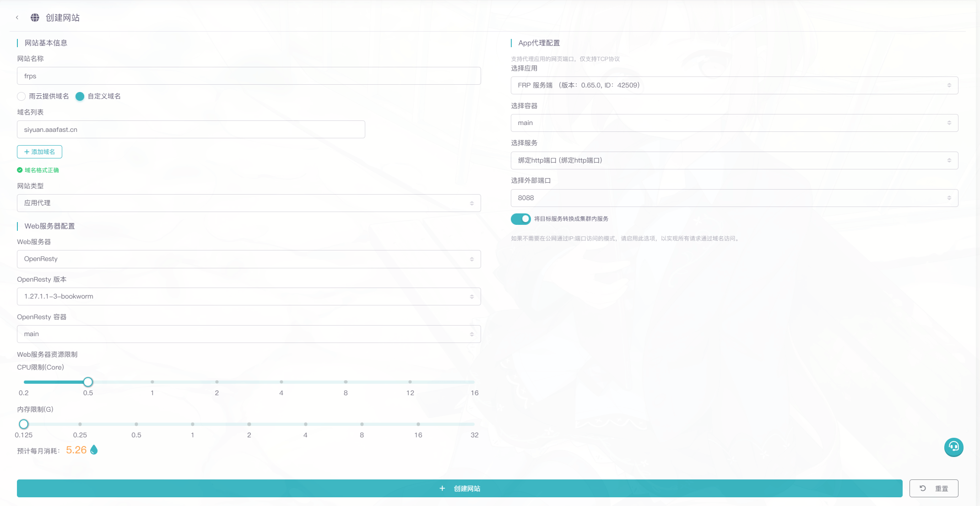Click the 添加域名 button
The image size is (980, 506).
39,152
